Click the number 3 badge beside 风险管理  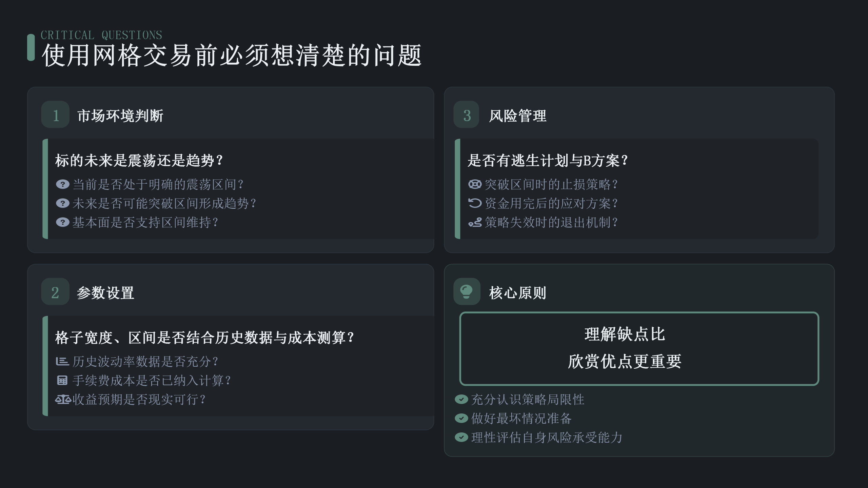click(467, 115)
